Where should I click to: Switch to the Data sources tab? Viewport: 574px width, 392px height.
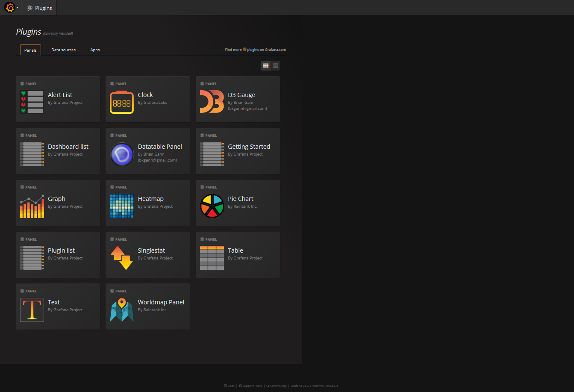tap(63, 50)
